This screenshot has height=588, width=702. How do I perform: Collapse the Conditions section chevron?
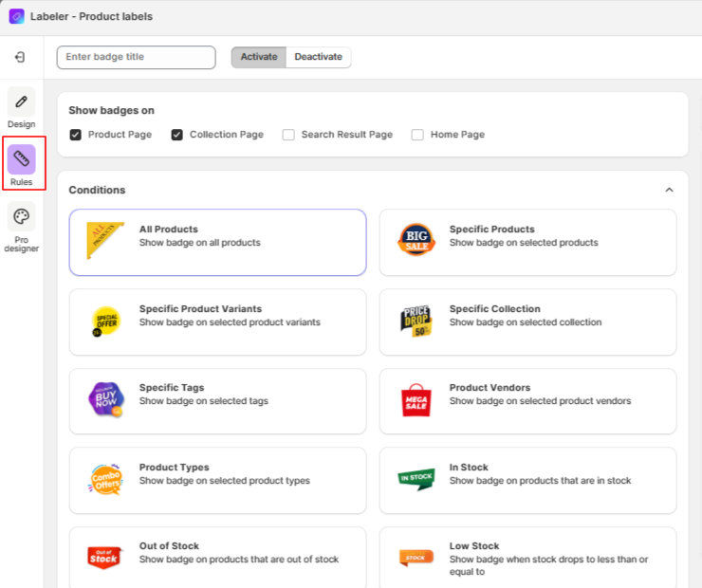pos(670,190)
